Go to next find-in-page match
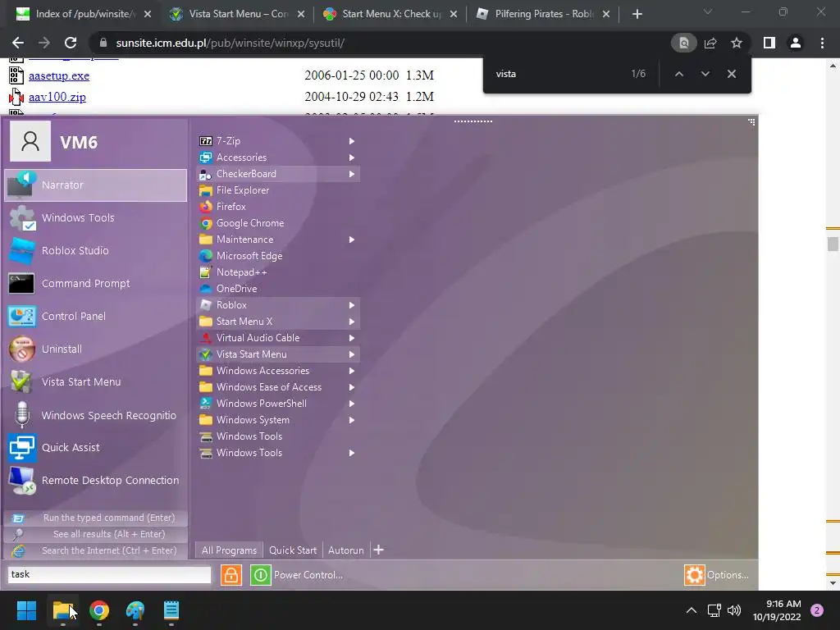This screenshot has width=840, height=630. (705, 74)
